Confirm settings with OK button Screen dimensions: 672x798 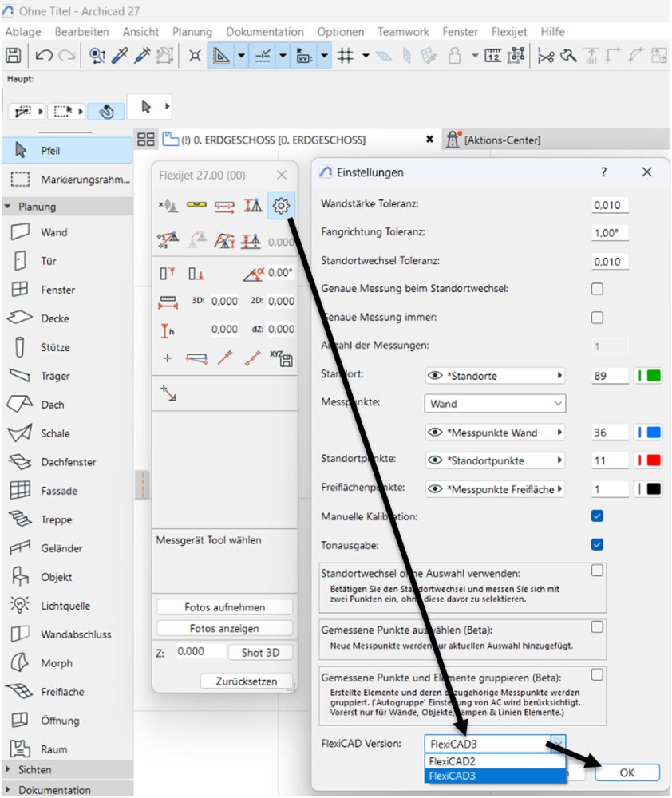click(627, 772)
